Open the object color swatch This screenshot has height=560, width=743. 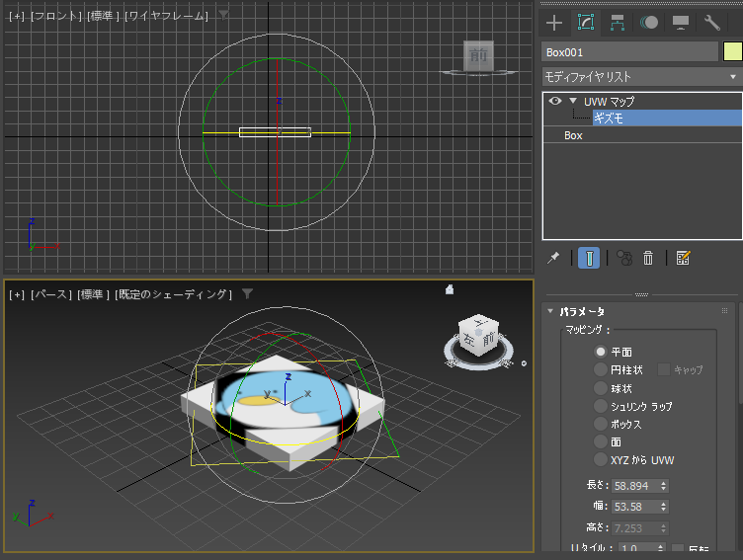[732, 51]
